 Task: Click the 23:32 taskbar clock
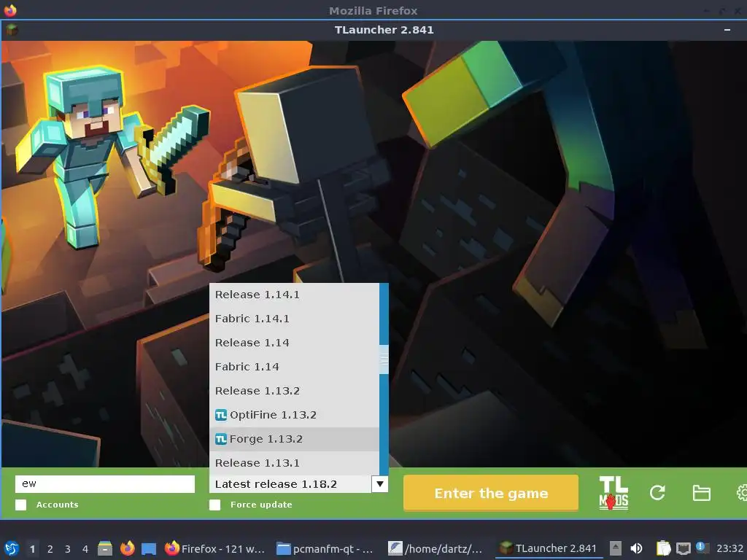[x=729, y=548]
